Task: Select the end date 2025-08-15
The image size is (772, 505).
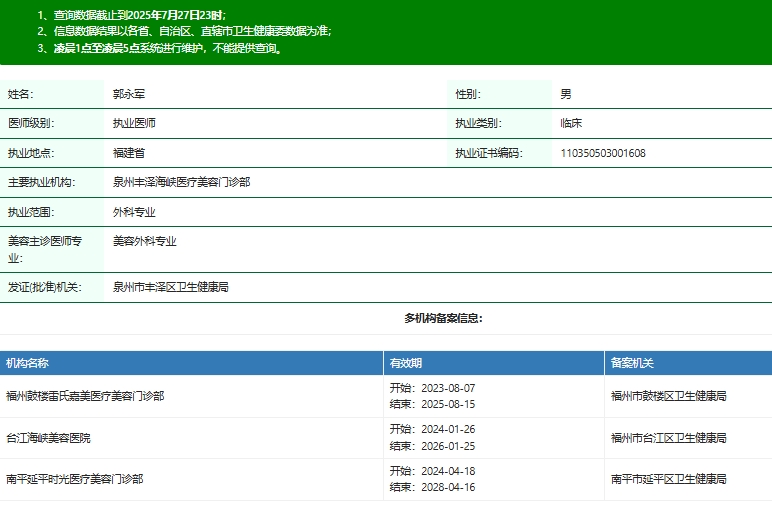Action: [447, 404]
